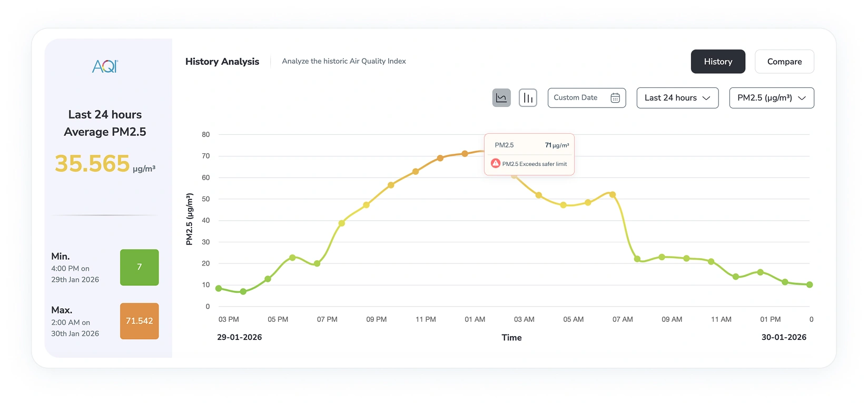Viewport: 868px width, 403px height.
Task: Click the '4:00 PM on 29th Jan 2026' text
Action: (75, 274)
